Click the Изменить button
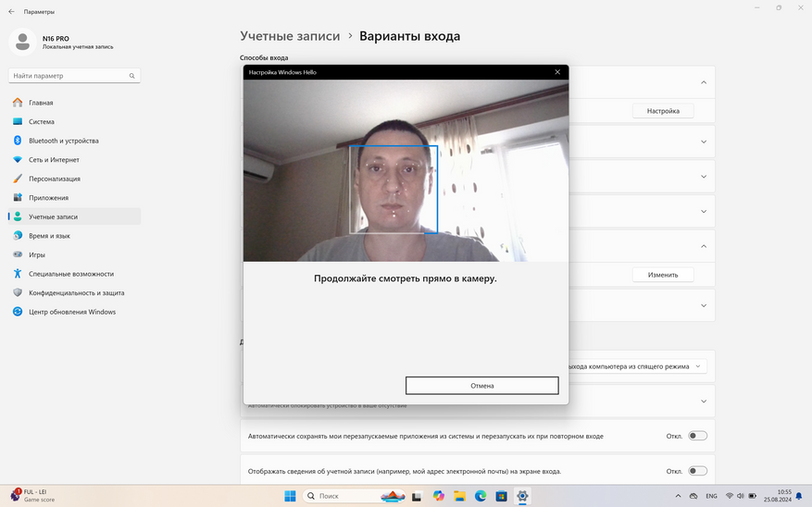 [x=662, y=275]
